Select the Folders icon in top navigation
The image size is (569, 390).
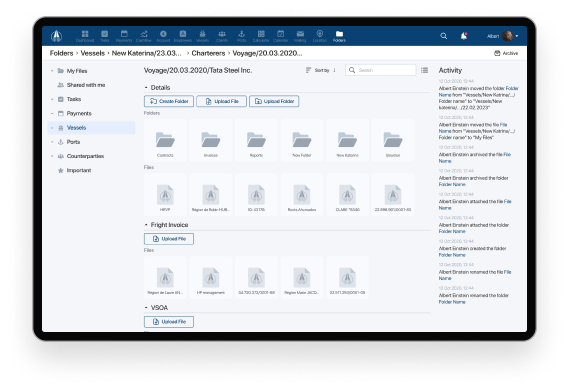click(x=339, y=36)
